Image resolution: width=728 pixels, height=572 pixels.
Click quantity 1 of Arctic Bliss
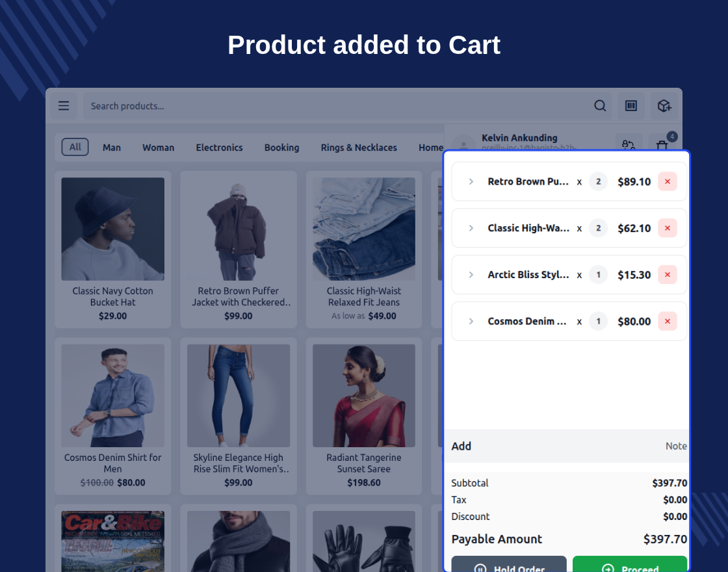click(599, 274)
